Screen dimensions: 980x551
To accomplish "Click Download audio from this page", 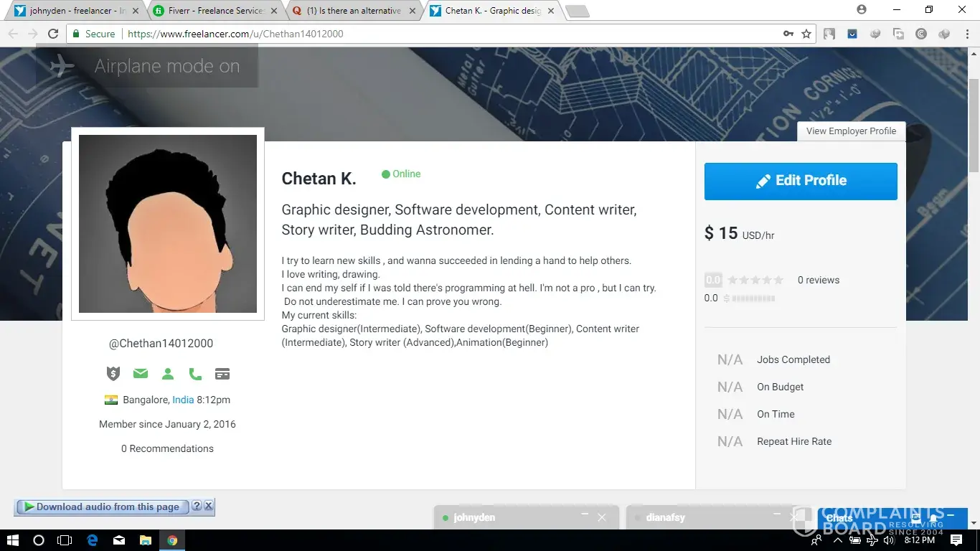I will tap(102, 507).
